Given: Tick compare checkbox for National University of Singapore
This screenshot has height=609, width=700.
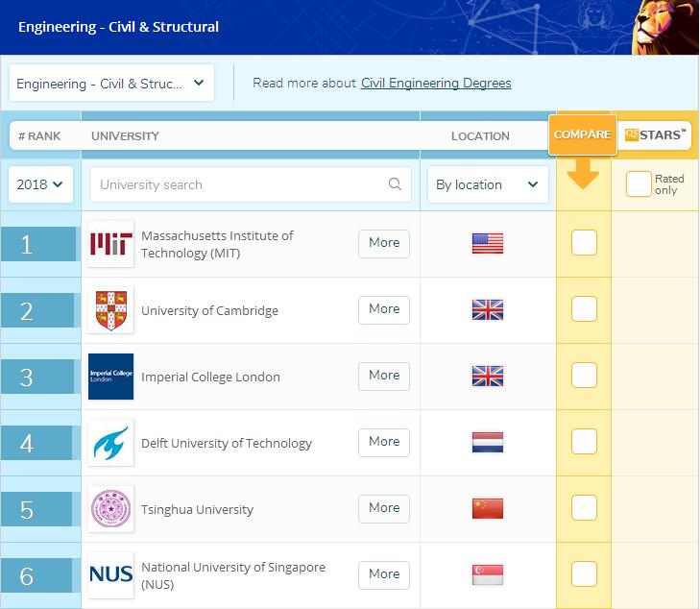Looking at the screenshot, I should tap(584, 573).
